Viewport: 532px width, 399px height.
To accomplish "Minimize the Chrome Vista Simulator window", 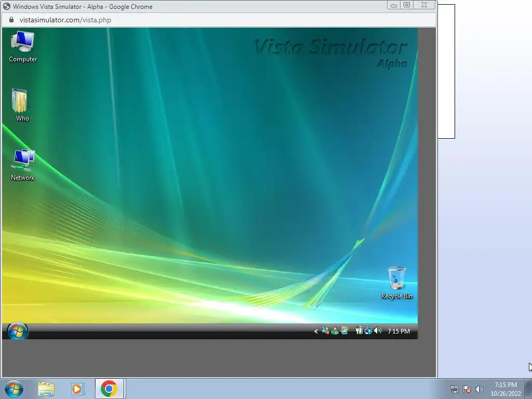I will 394,5.
